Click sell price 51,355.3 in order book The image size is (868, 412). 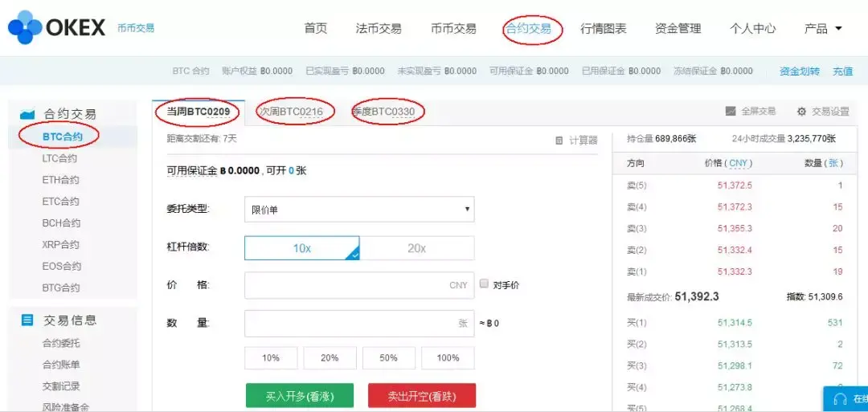point(735,228)
